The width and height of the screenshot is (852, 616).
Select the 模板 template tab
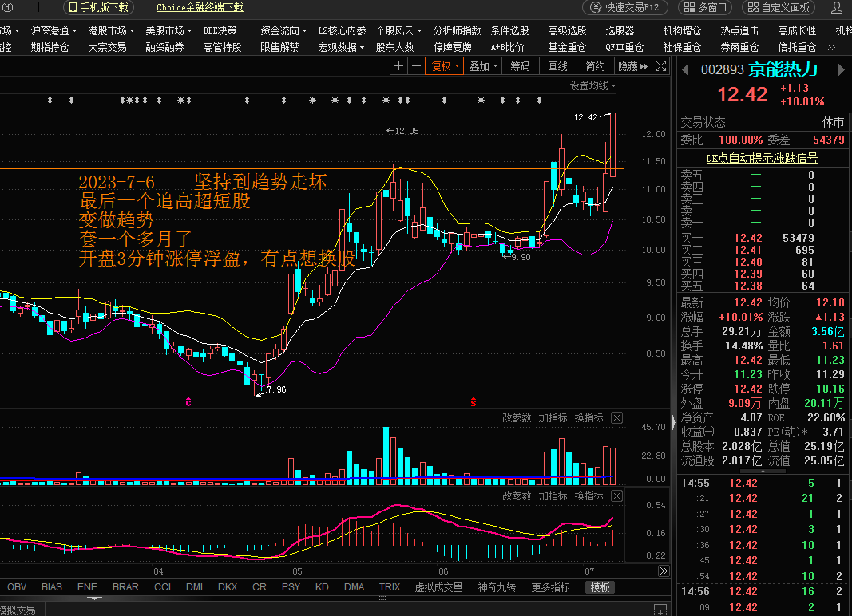coord(600,587)
